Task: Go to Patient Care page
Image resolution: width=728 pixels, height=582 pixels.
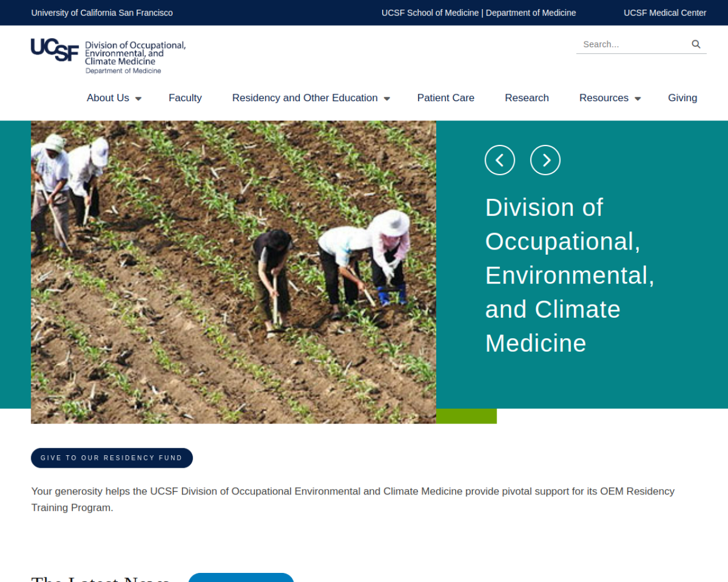Action: (x=446, y=98)
